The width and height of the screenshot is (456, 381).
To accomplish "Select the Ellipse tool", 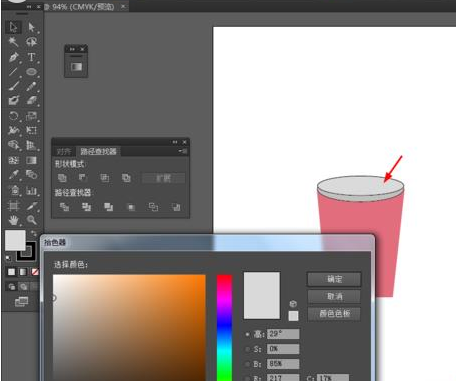I will tap(31, 72).
